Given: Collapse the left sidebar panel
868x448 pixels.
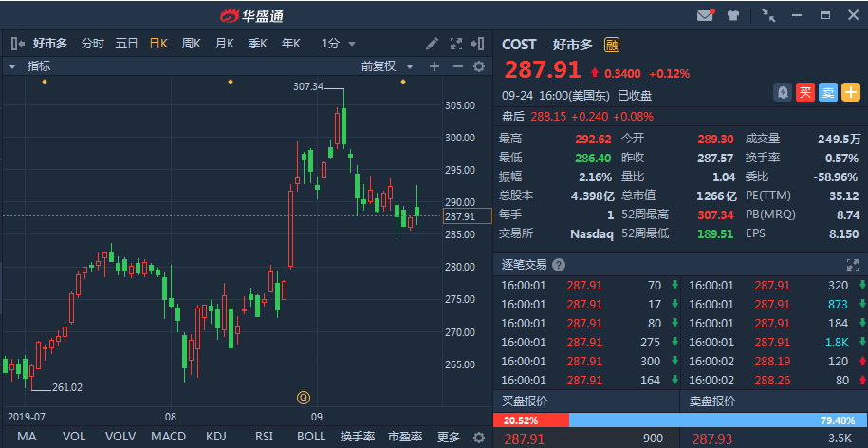Looking at the screenshot, I should (x=18, y=44).
